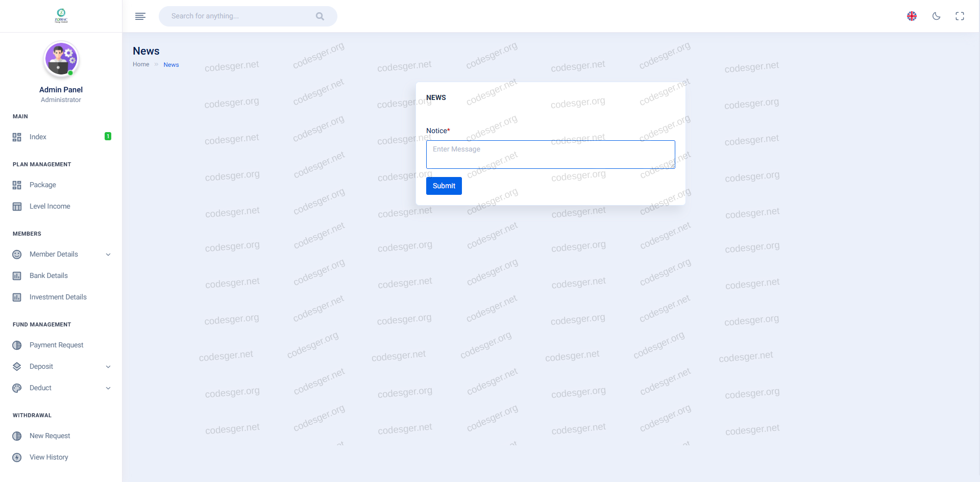The image size is (980, 482).
Task: Click the Level Income icon
Action: (17, 207)
